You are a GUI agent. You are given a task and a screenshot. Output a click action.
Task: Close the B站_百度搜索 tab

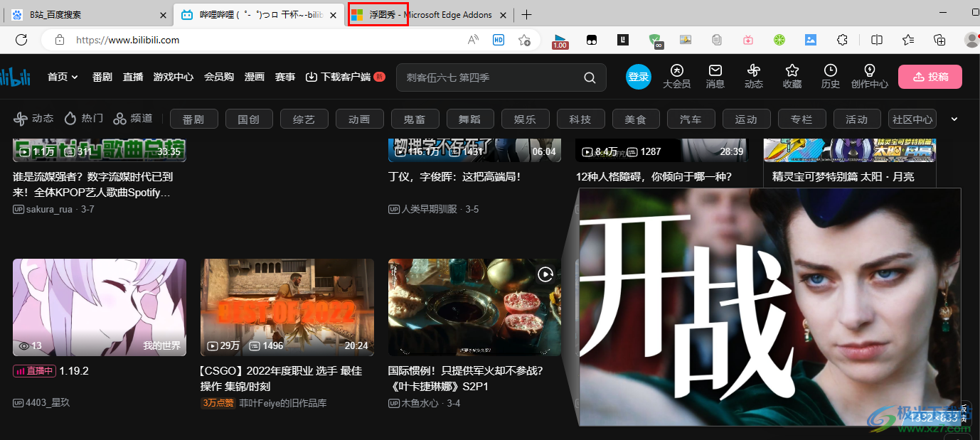[163, 15]
